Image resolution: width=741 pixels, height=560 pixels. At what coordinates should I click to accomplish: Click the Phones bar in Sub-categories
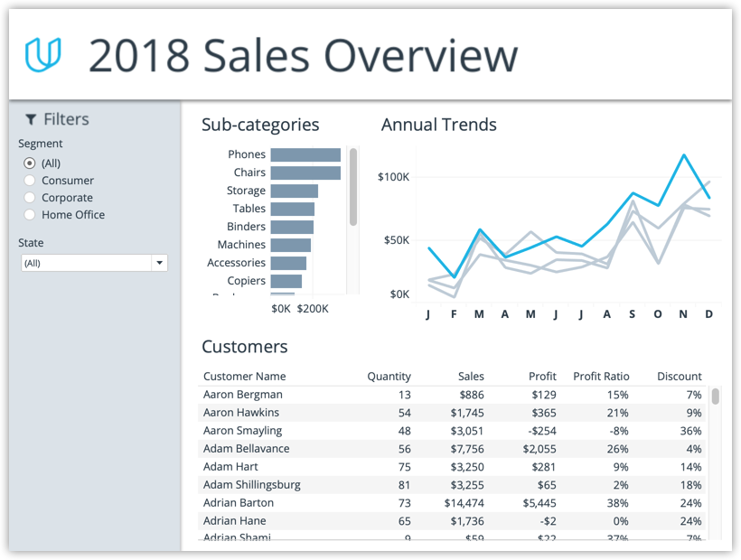click(x=305, y=154)
